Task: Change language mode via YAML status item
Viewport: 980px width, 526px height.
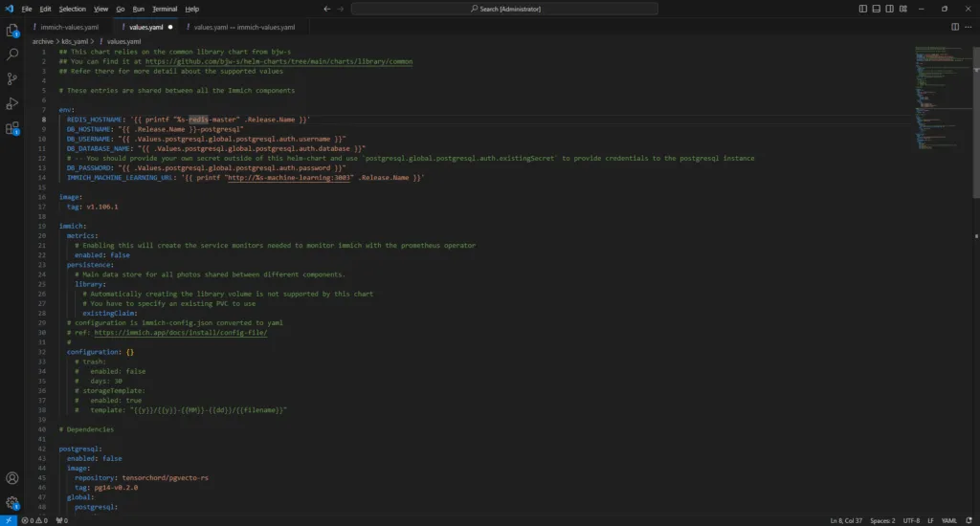Action: [948, 520]
